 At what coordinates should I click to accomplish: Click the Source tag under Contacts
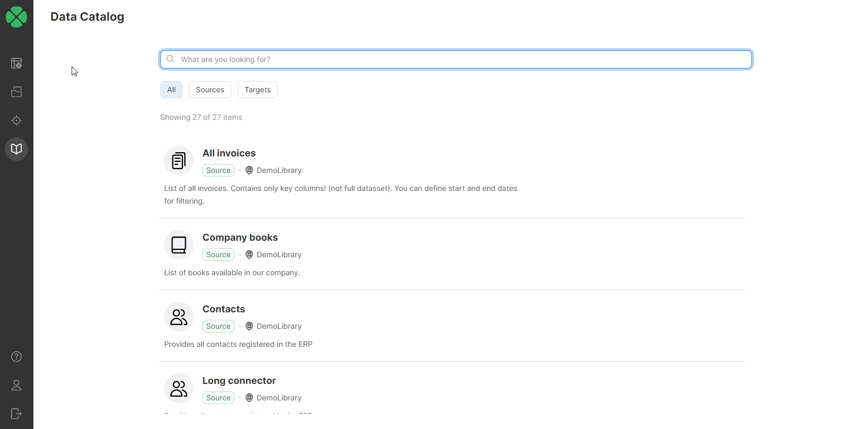219,326
